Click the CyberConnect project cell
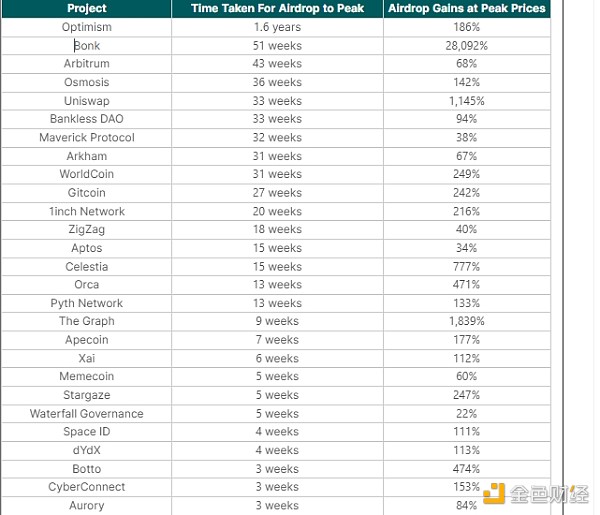The width and height of the screenshot is (600, 515). pyautogui.click(x=87, y=487)
